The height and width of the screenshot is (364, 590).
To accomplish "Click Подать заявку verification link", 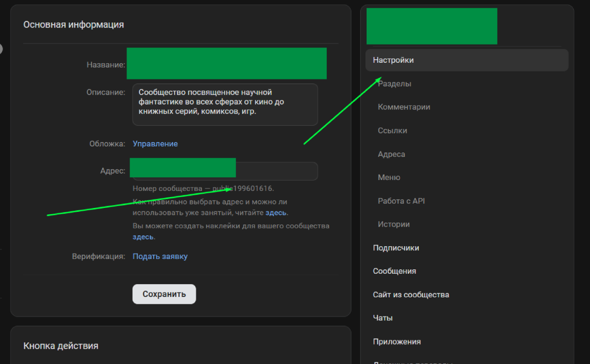I will (160, 256).
